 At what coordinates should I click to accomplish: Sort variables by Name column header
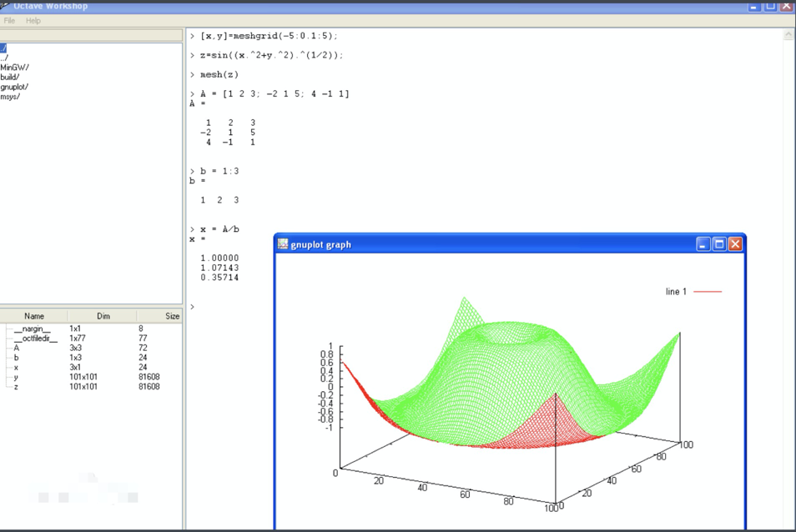[x=34, y=316]
